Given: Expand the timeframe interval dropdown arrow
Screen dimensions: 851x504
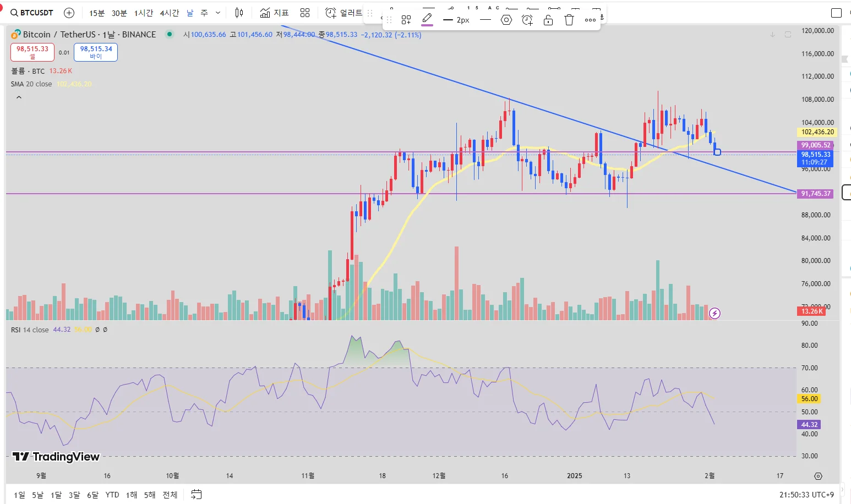Looking at the screenshot, I should pos(218,13).
